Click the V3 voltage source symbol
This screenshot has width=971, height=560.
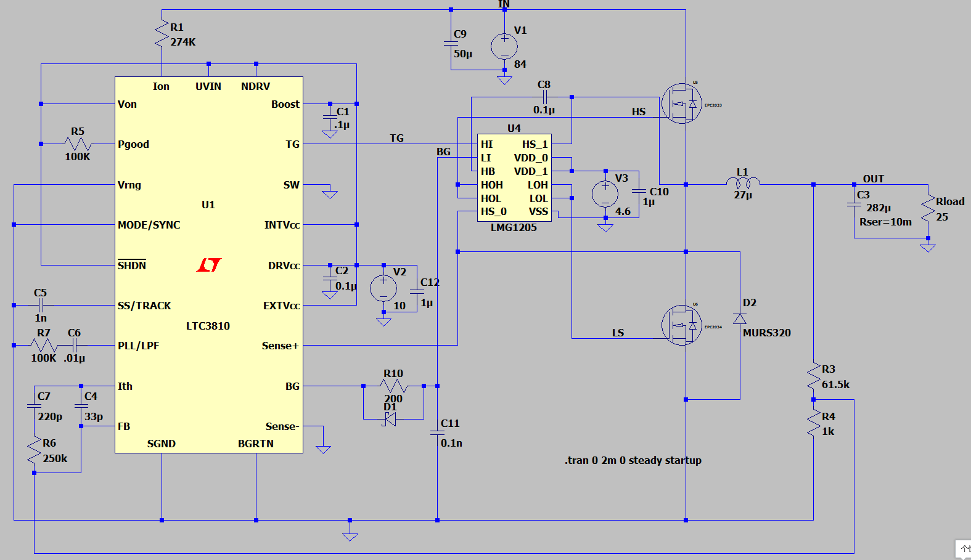(605, 194)
